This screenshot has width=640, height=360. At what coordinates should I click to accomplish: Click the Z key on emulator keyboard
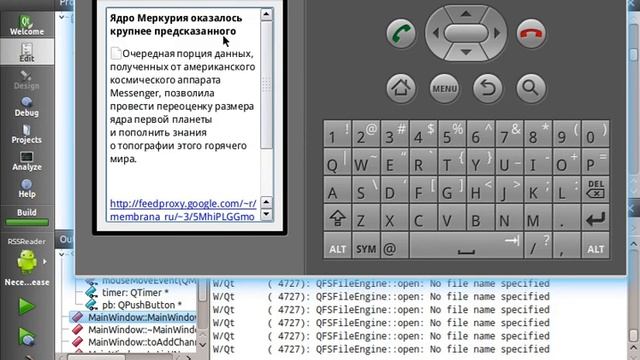point(366,218)
